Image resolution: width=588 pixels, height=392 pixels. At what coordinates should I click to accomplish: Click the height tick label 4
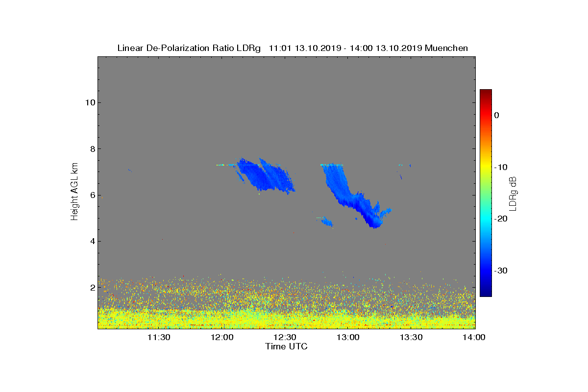(92, 241)
